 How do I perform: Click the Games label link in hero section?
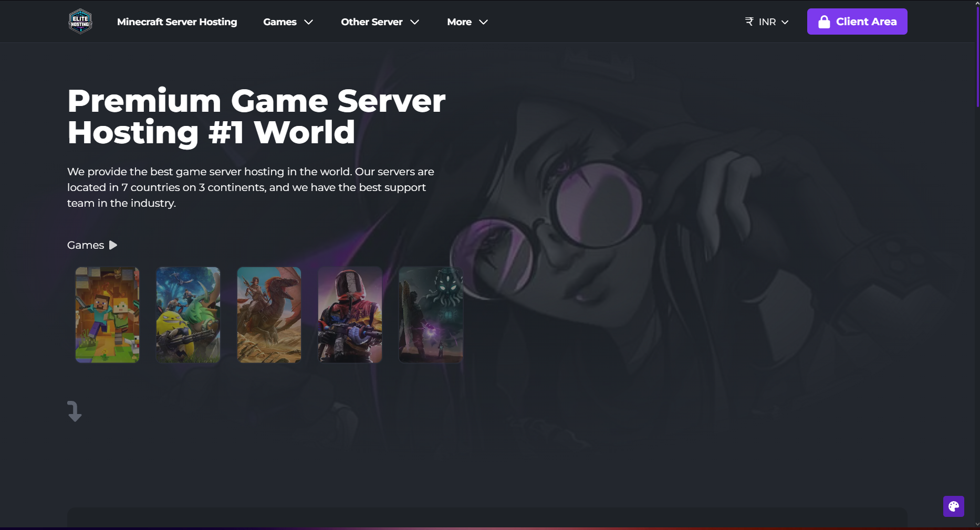click(x=86, y=245)
